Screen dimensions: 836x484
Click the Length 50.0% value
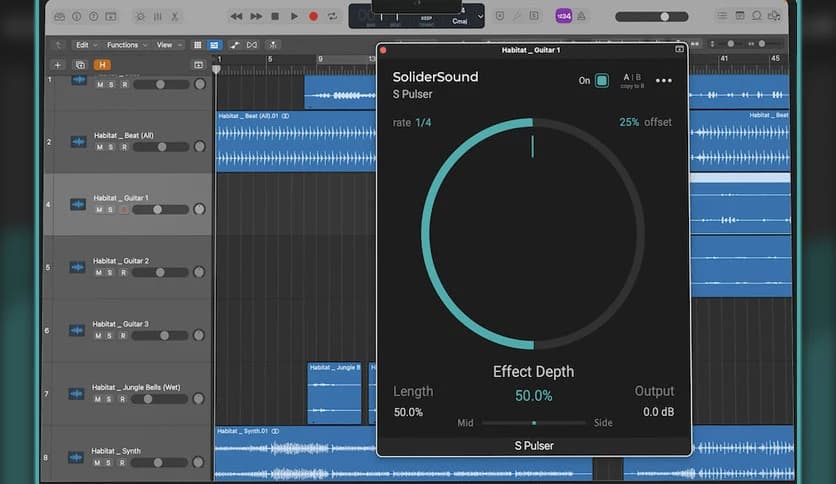pyautogui.click(x=408, y=413)
